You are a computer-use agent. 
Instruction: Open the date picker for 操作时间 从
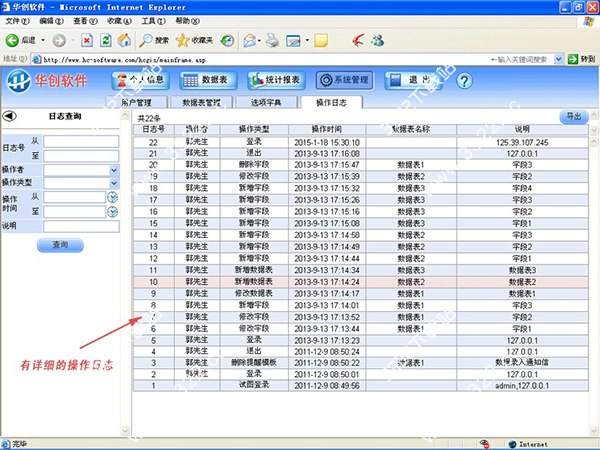click(x=112, y=198)
